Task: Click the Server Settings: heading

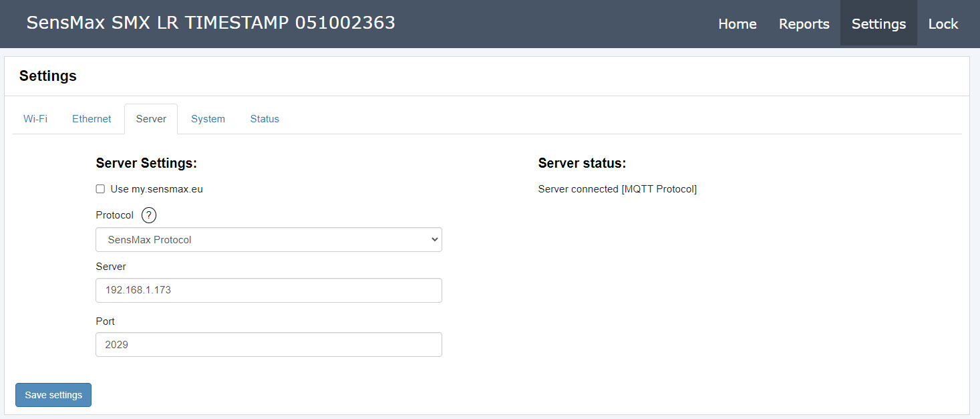Action: click(x=146, y=163)
